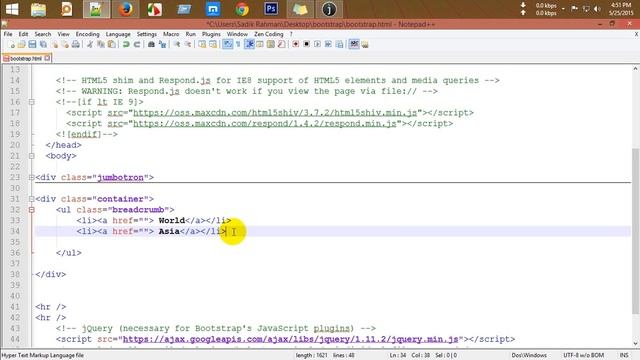Viewport: 640px width, 360px height.
Task: Click the Close All toolbar icon
Action: 65,44
